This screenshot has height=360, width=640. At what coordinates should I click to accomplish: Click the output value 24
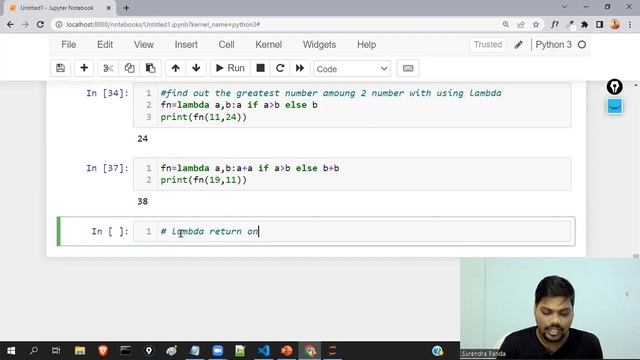142,139
